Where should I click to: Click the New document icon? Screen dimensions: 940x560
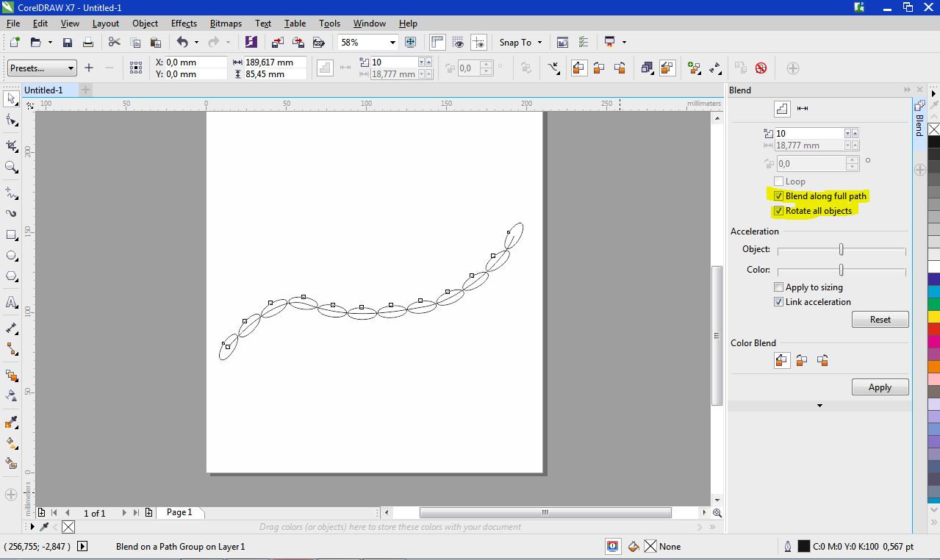point(14,43)
